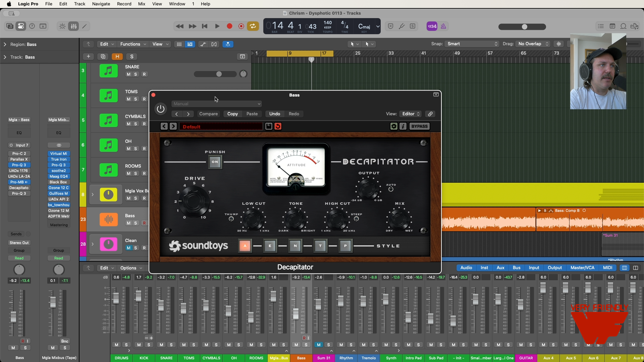Solo the Bass track in header
The width and height of the screenshot is (644, 362).
[136, 223]
